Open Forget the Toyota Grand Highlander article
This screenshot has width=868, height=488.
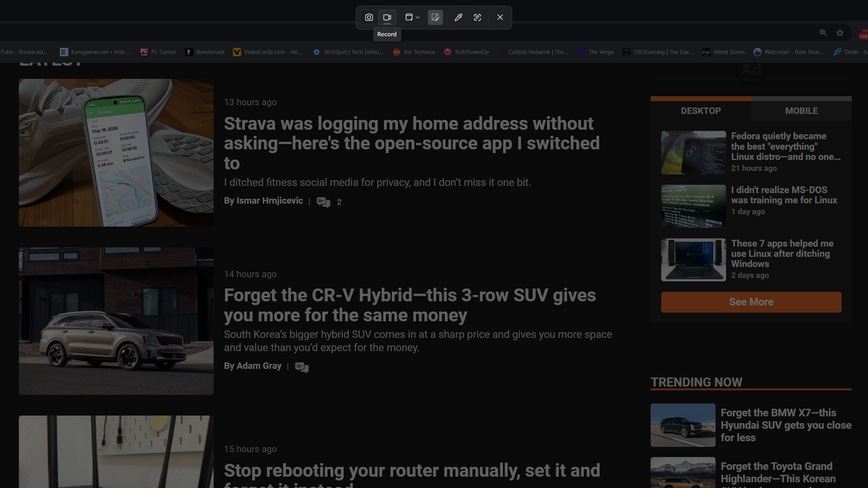778,474
